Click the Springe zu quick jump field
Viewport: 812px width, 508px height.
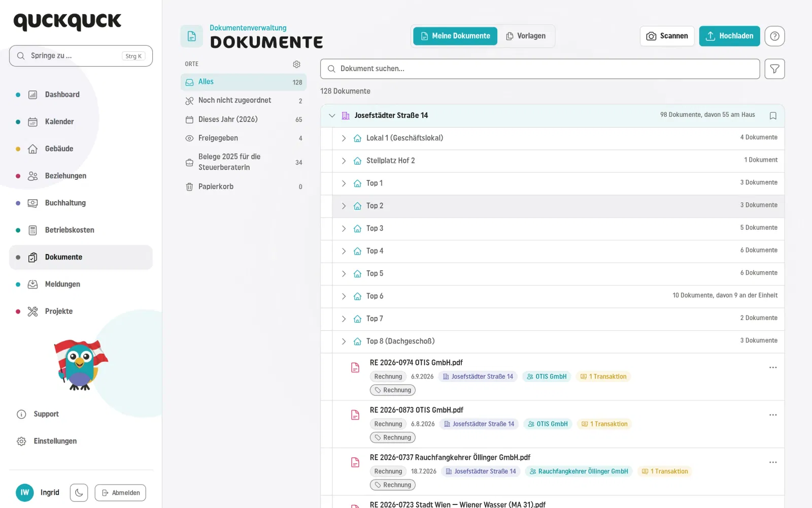(81, 56)
